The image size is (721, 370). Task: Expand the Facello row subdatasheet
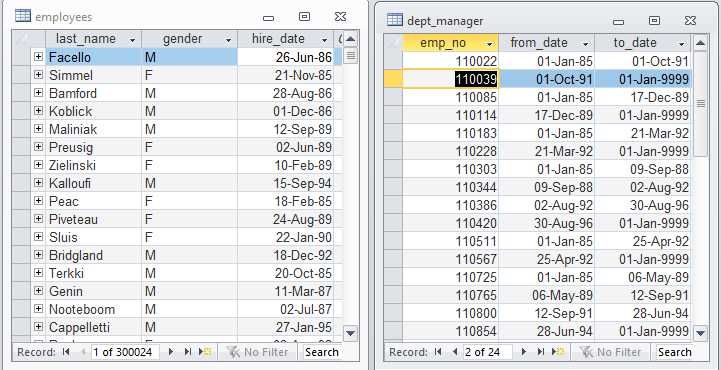coord(38,57)
